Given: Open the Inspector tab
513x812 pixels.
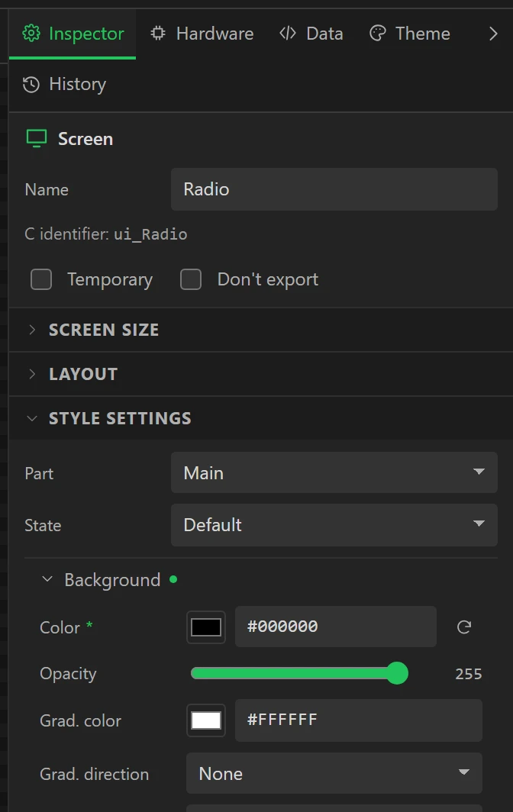Looking at the screenshot, I should point(73,34).
